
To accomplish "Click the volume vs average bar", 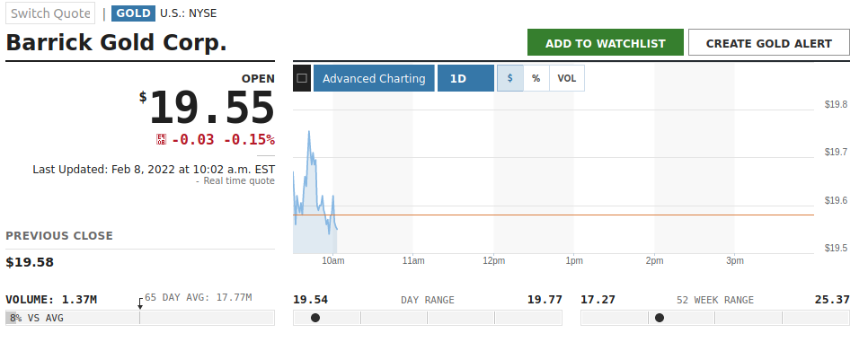I will pyautogui.click(x=140, y=318).
